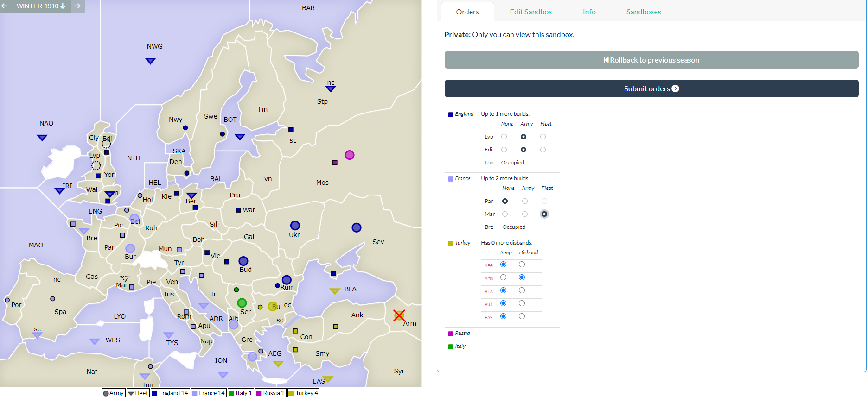Click the Turkish fleet in AEG
Viewport: 868px width, 397px height.
pos(278,364)
